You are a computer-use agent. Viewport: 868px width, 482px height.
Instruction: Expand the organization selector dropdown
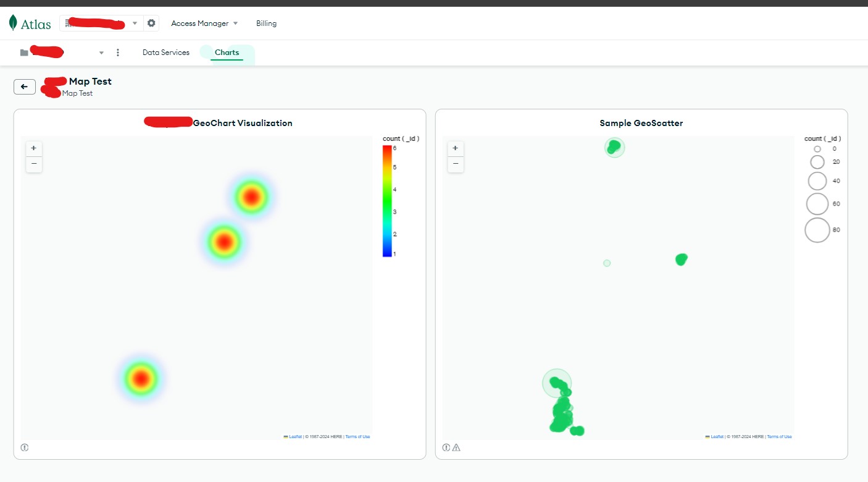tap(135, 23)
